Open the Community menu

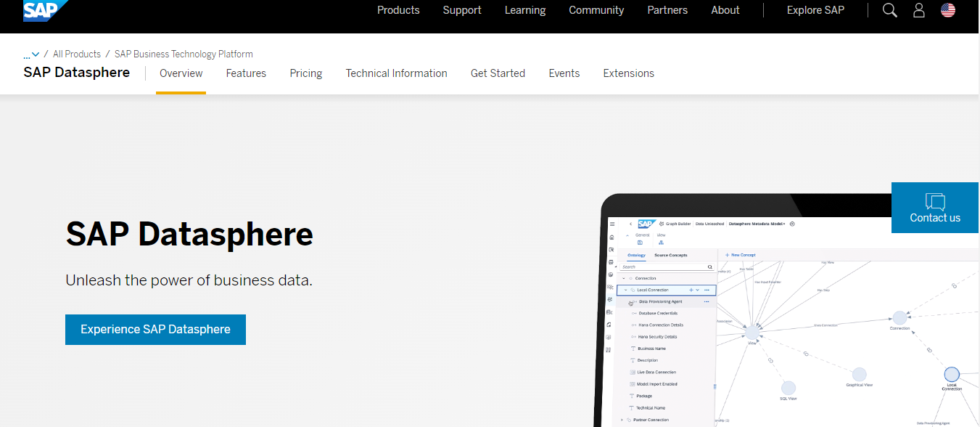(596, 10)
